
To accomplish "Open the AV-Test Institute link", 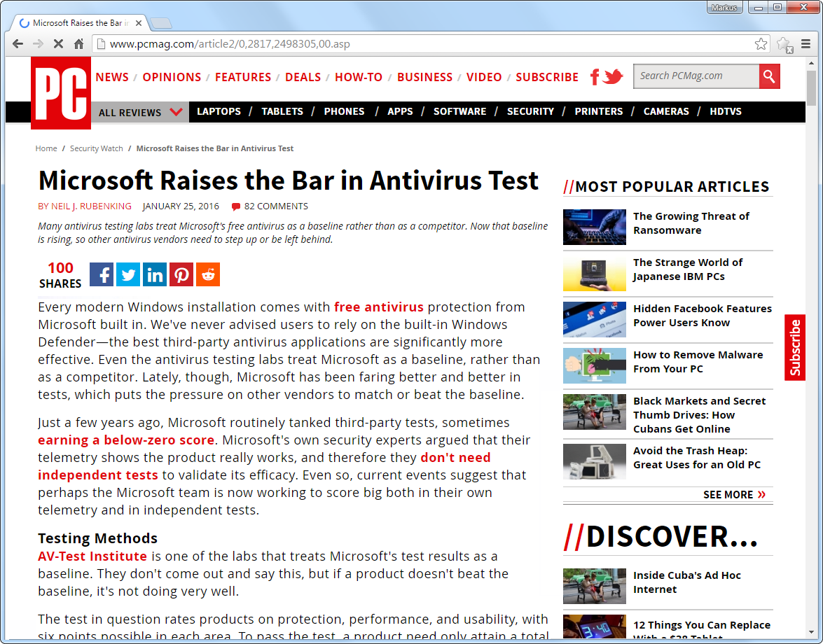I will click(92, 556).
